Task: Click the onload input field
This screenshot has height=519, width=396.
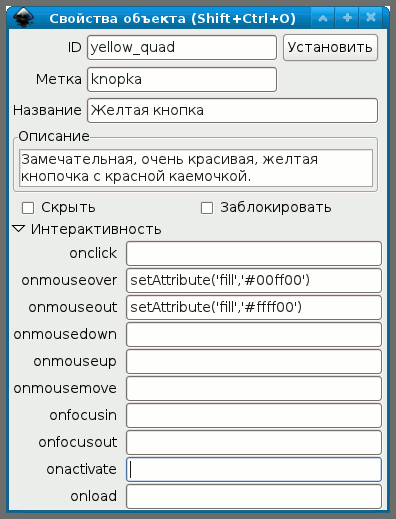Action: click(254, 496)
